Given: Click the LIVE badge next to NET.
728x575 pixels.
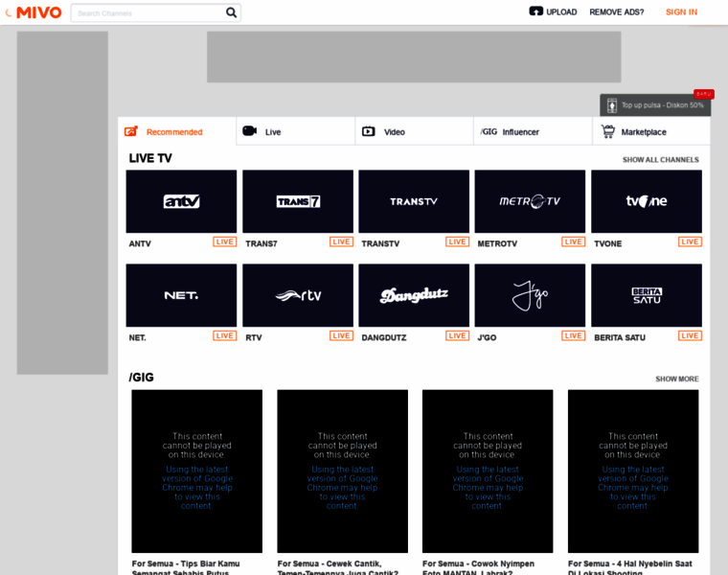Looking at the screenshot, I should (225, 335).
